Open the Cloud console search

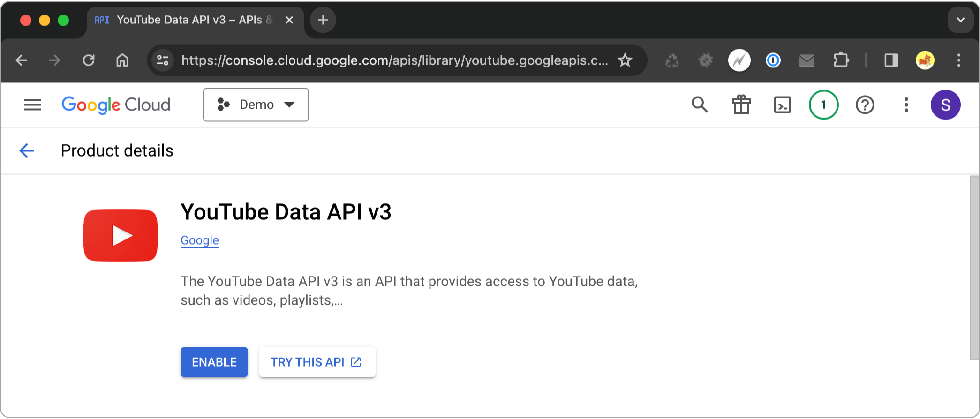click(700, 105)
